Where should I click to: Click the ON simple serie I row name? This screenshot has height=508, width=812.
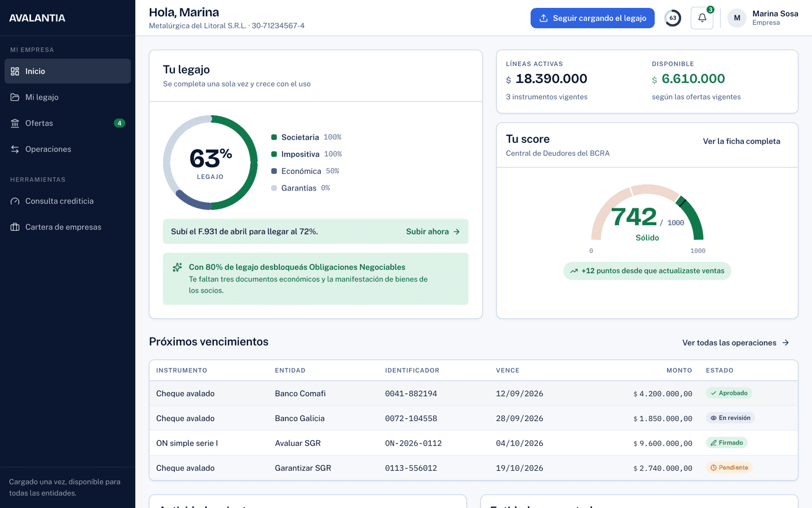(187, 443)
